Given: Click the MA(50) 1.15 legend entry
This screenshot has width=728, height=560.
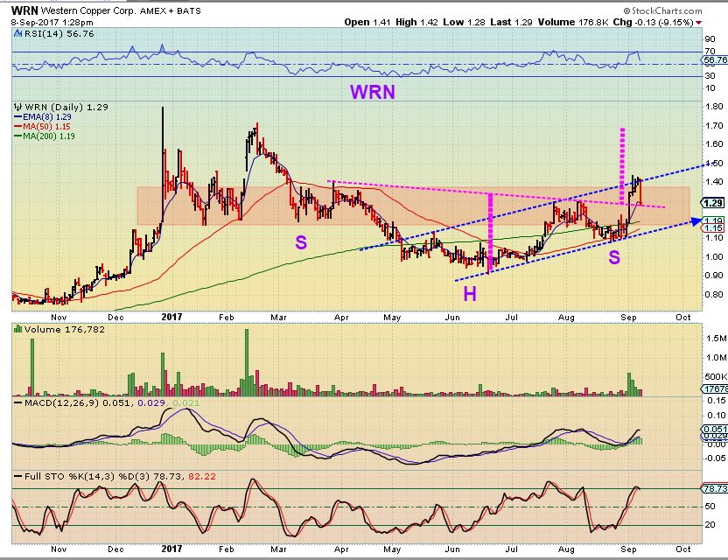Looking at the screenshot, I should pyautogui.click(x=47, y=126).
